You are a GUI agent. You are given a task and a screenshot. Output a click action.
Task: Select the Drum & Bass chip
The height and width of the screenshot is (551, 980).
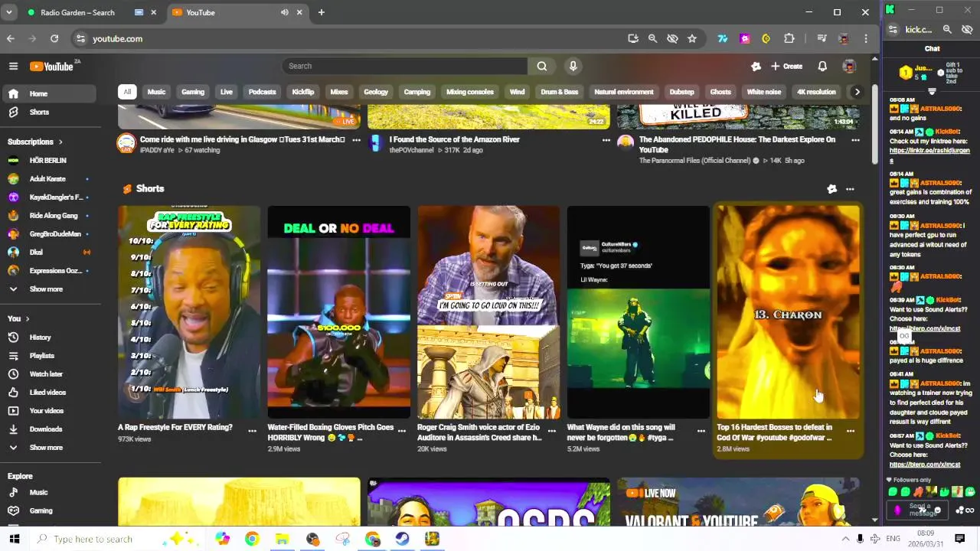[x=559, y=92]
